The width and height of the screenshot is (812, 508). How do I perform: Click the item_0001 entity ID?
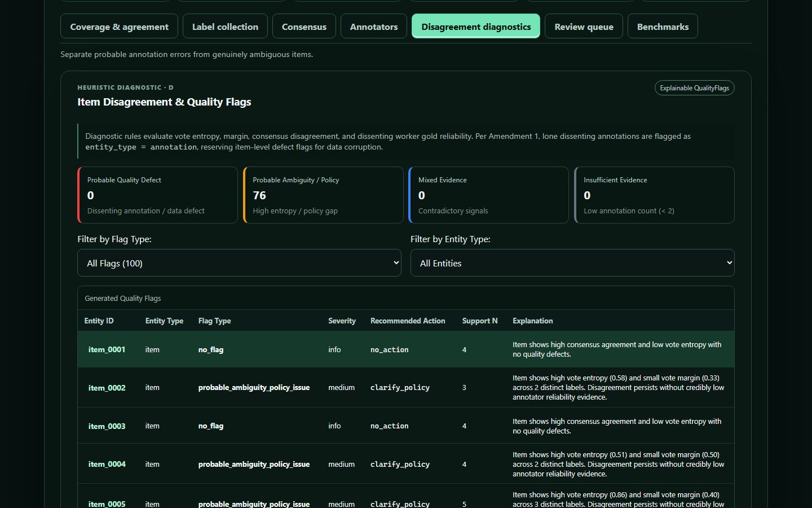tap(107, 350)
